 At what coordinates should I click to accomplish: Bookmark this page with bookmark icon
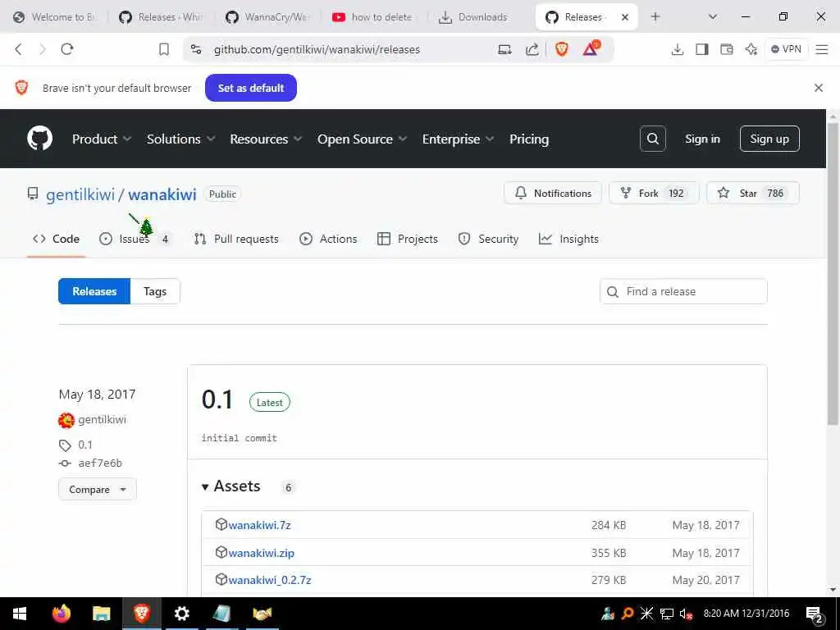click(164, 49)
